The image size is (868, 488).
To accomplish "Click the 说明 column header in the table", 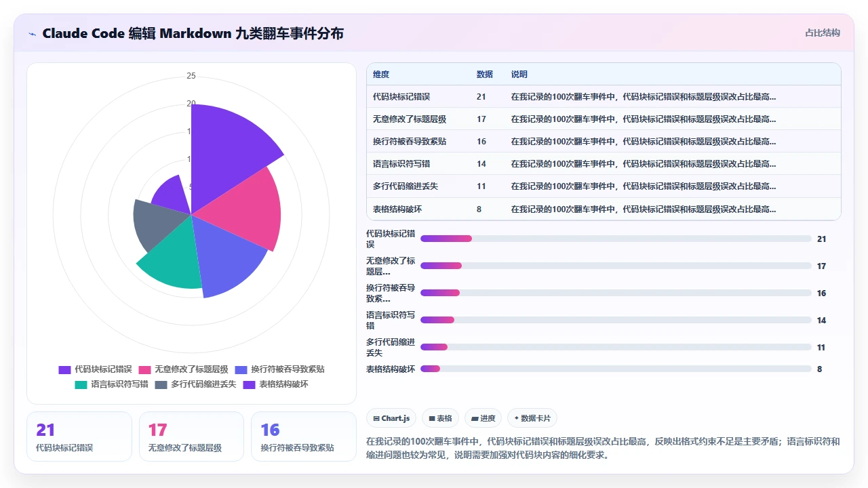I will pyautogui.click(x=519, y=75).
